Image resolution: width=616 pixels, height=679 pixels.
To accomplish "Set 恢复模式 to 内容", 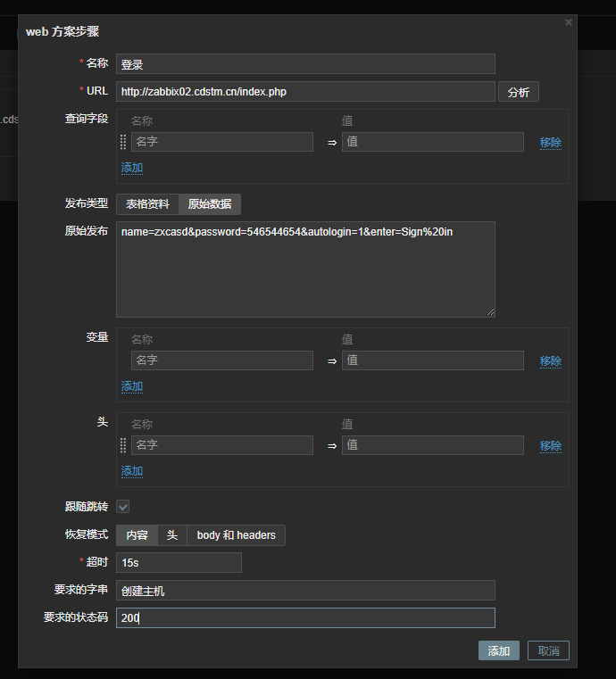I will pyautogui.click(x=137, y=535).
